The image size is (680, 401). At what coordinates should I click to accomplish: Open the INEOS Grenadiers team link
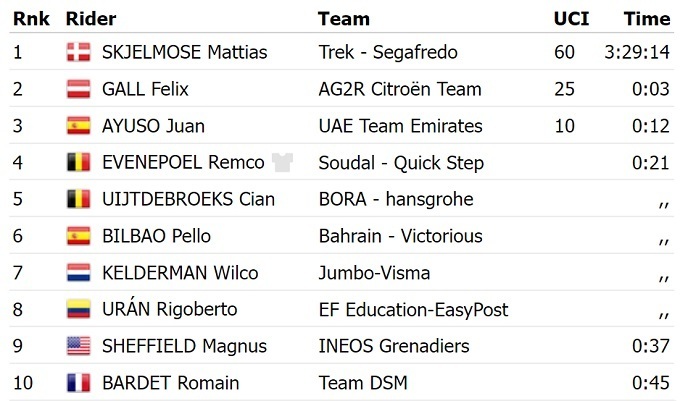click(x=393, y=346)
